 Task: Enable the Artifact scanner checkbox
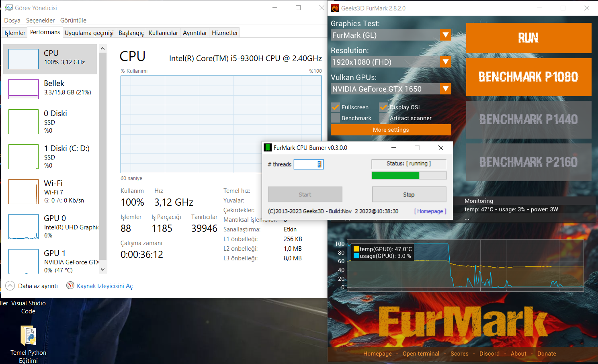pos(383,118)
